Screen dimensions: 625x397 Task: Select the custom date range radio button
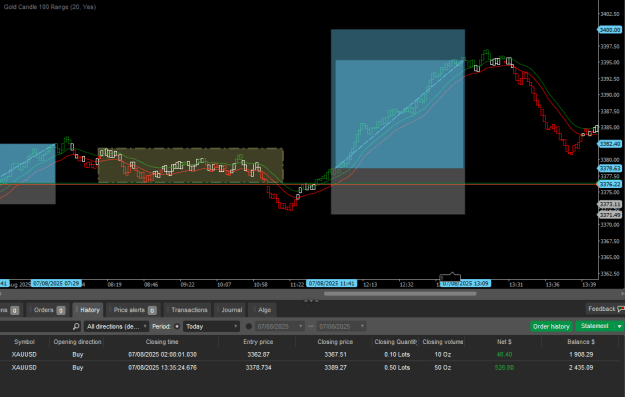(249, 326)
